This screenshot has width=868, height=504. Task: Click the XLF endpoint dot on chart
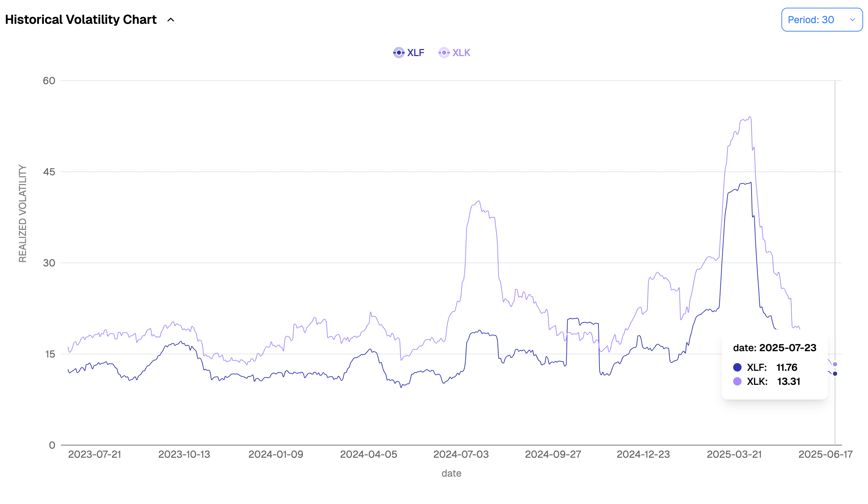click(x=835, y=374)
